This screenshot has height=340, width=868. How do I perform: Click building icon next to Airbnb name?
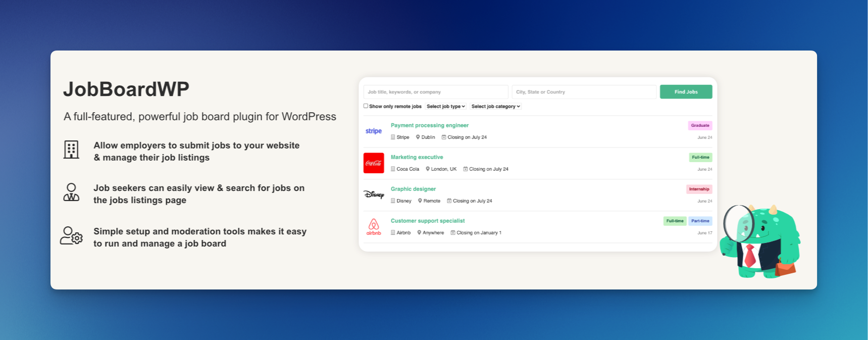[393, 232]
